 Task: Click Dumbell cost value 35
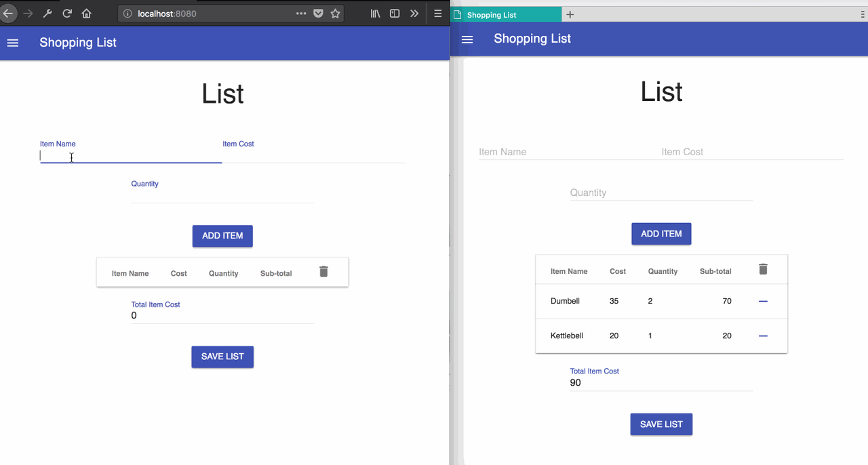[614, 301]
